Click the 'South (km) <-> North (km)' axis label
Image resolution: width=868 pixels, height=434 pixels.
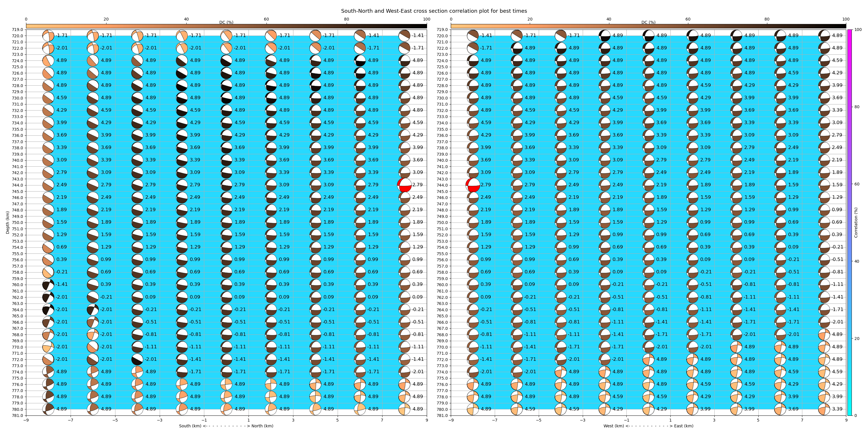tap(226, 426)
